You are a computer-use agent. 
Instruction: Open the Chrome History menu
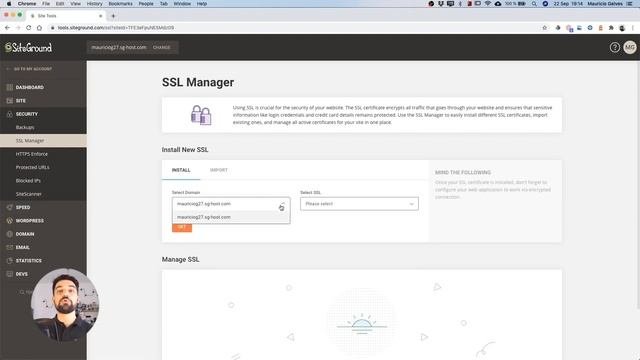click(94, 4)
